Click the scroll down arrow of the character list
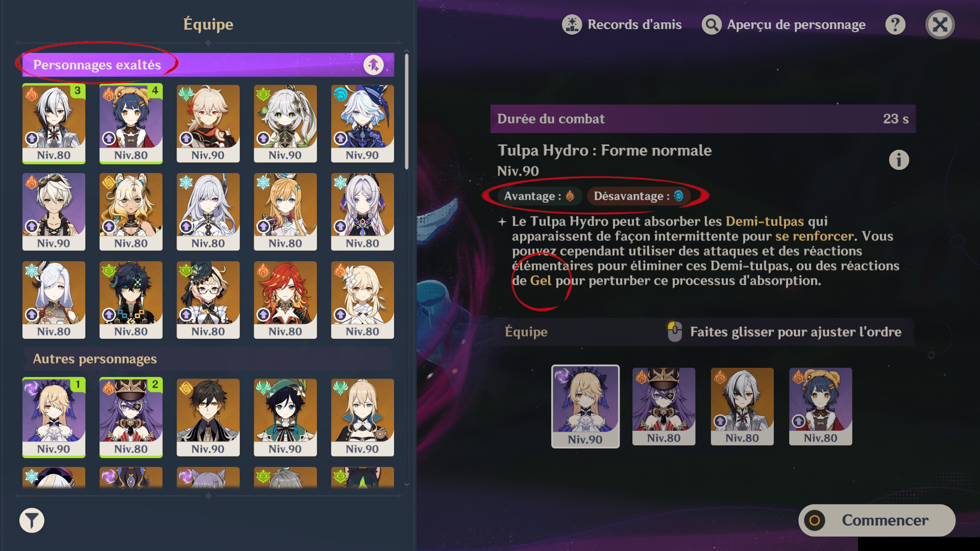 [x=407, y=485]
